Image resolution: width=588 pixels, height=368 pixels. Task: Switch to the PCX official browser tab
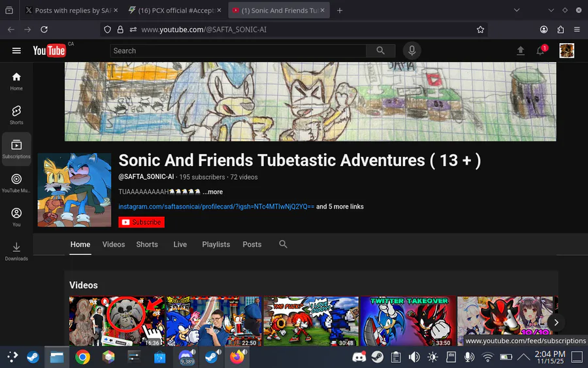(174, 10)
